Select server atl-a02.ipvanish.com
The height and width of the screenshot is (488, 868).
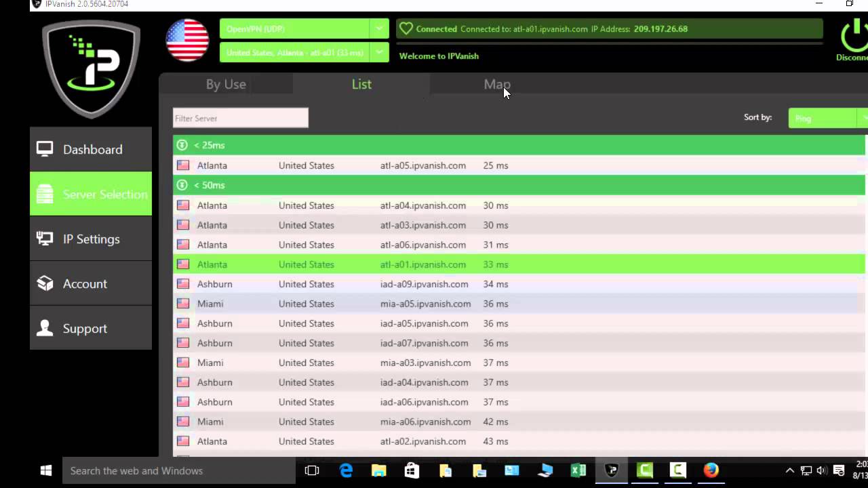[x=519, y=441]
